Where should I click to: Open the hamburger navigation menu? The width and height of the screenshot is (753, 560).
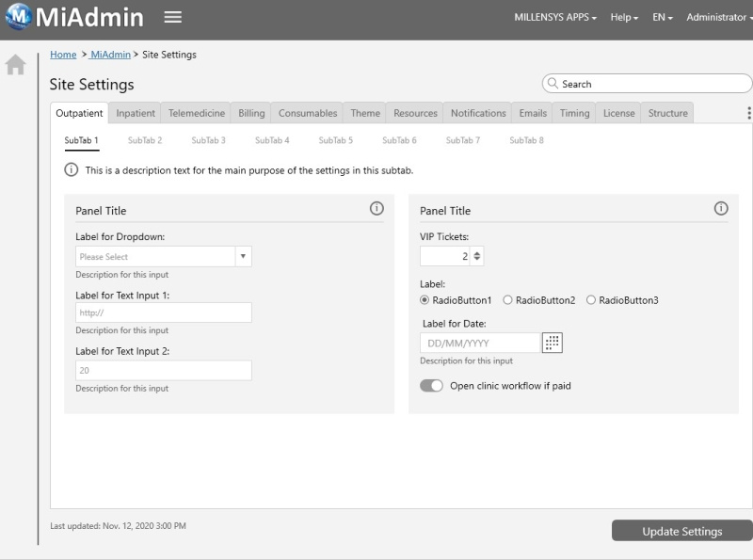(173, 16)
